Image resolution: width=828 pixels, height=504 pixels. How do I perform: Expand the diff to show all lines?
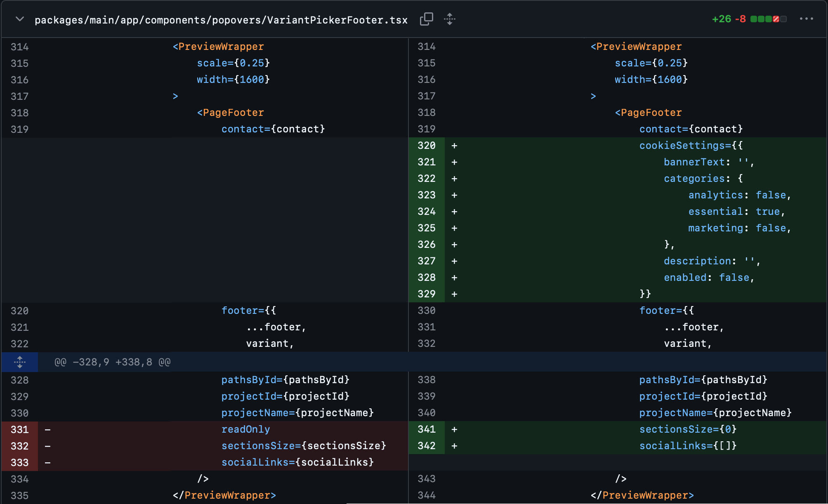click(450, 19)
